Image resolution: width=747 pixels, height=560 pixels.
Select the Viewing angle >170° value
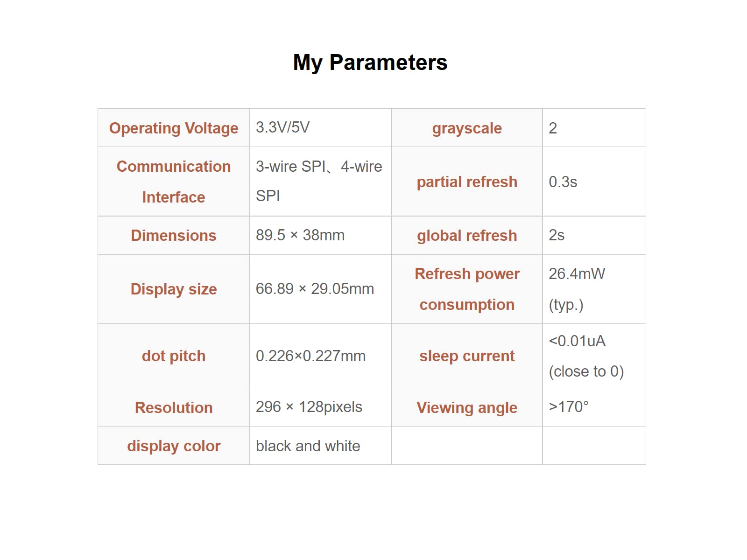click(x=569, y=407)
